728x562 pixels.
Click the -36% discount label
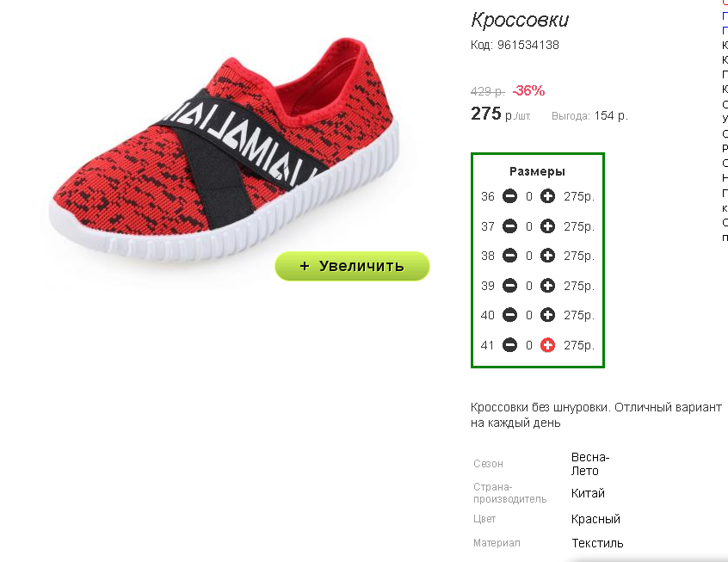[528, 90]
